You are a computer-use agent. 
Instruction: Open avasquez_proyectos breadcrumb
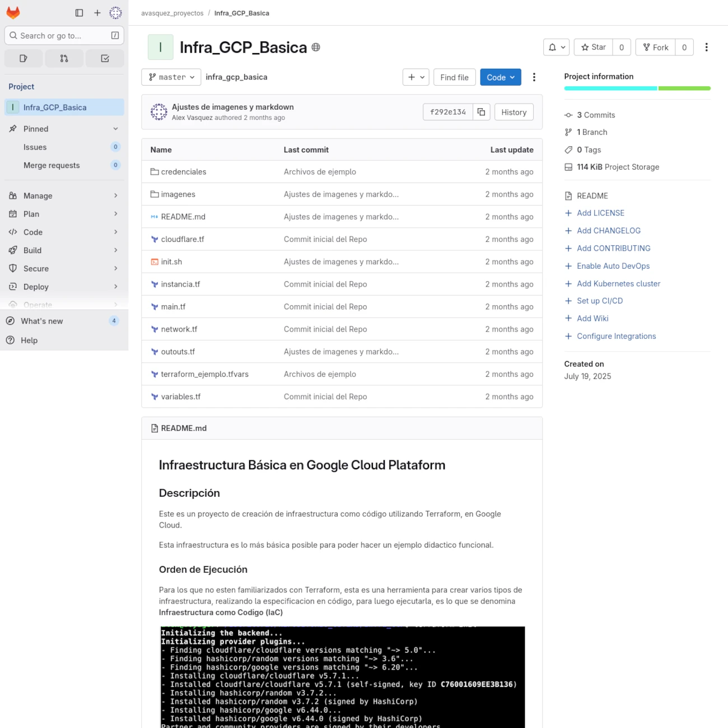point(172,13)
